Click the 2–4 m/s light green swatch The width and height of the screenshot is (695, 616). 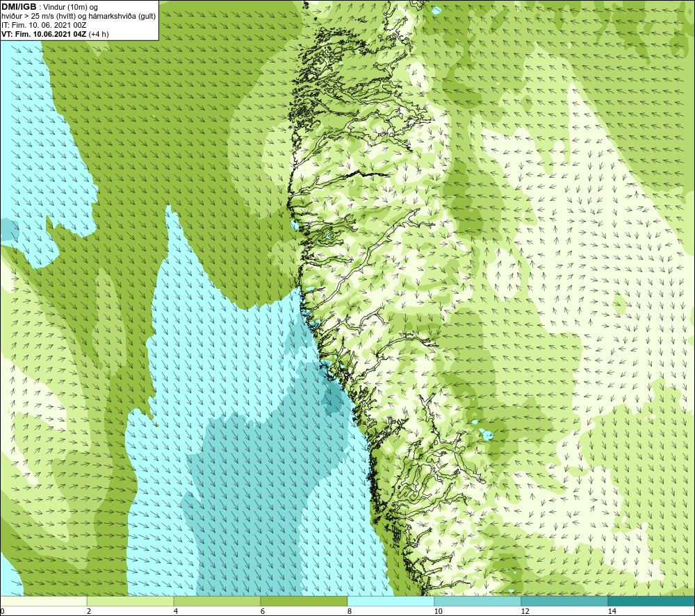[x=131, y=601]
